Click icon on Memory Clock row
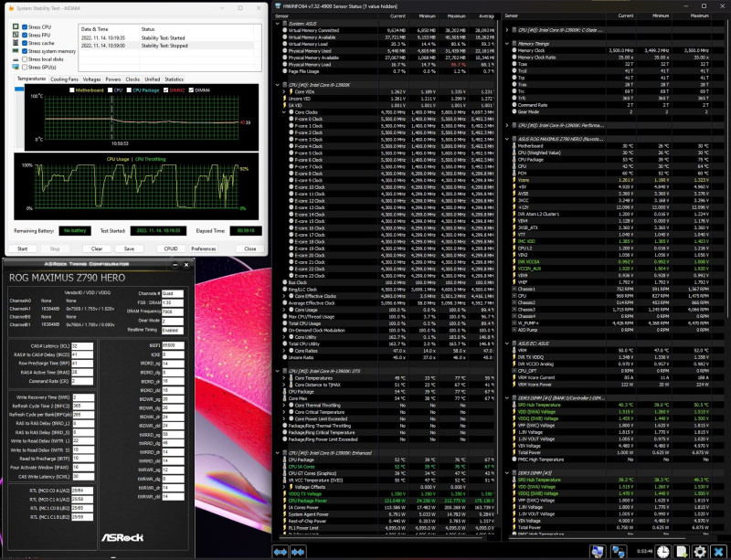The image size is (731, 560). click(x=514, y=50)
